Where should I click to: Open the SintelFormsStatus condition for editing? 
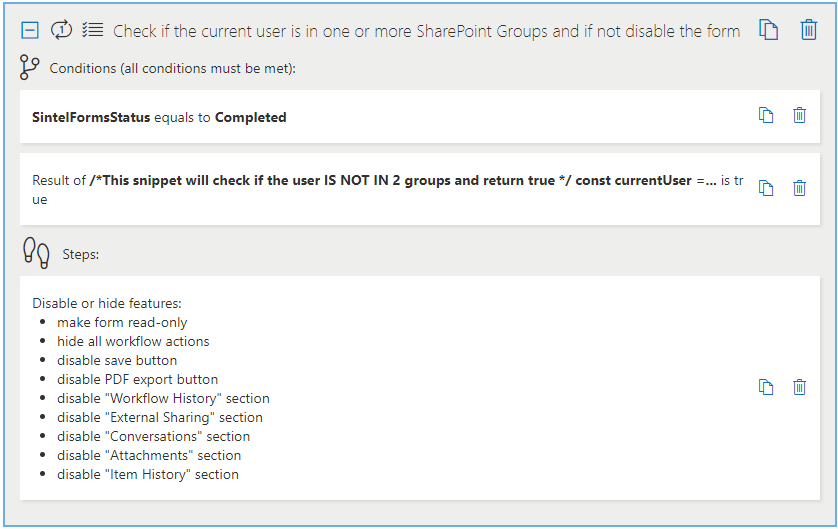click(160, 117)
